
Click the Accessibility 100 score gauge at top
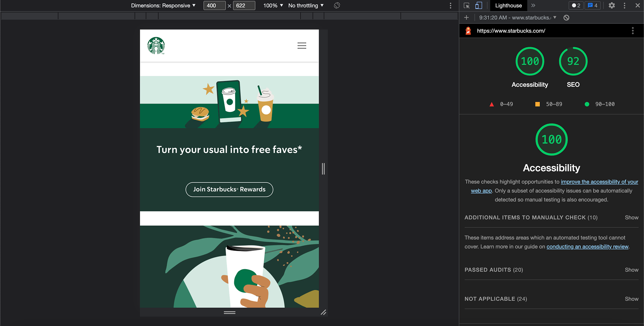pos(530,61)
